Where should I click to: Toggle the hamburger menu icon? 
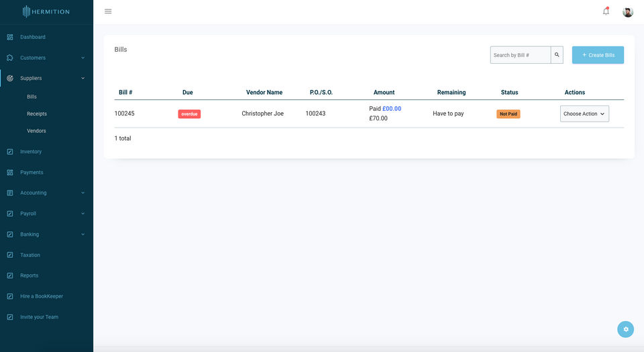(108, 11)
